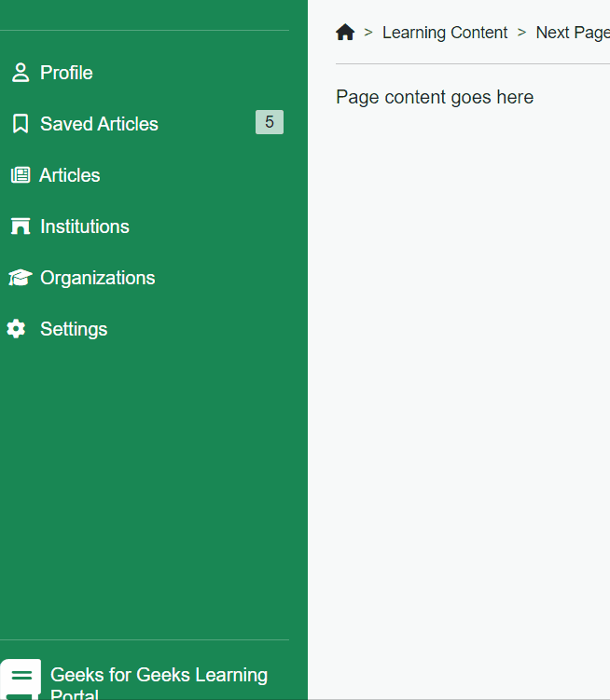
Task: Go home via breadcrumb house icon
Action: click(345, 33)
